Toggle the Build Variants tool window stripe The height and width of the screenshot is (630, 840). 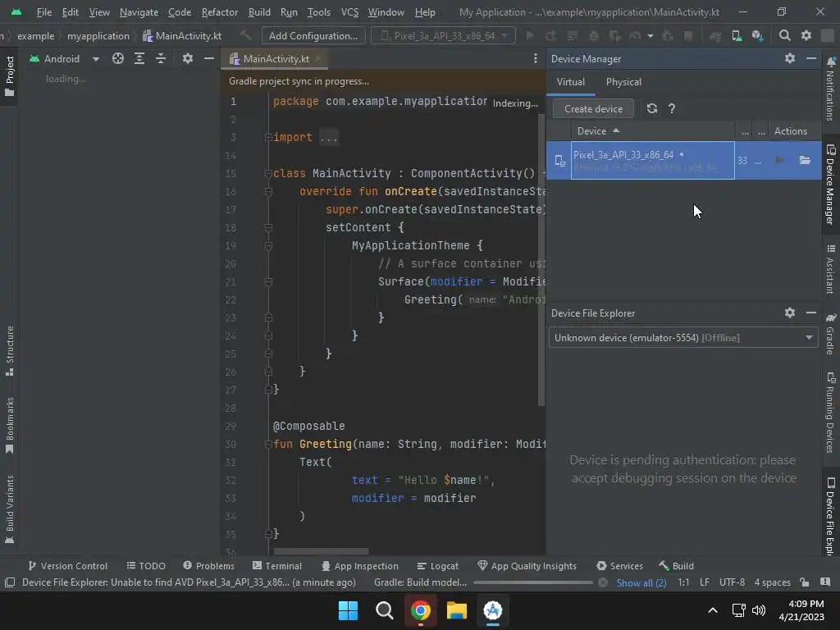point(9,509)
